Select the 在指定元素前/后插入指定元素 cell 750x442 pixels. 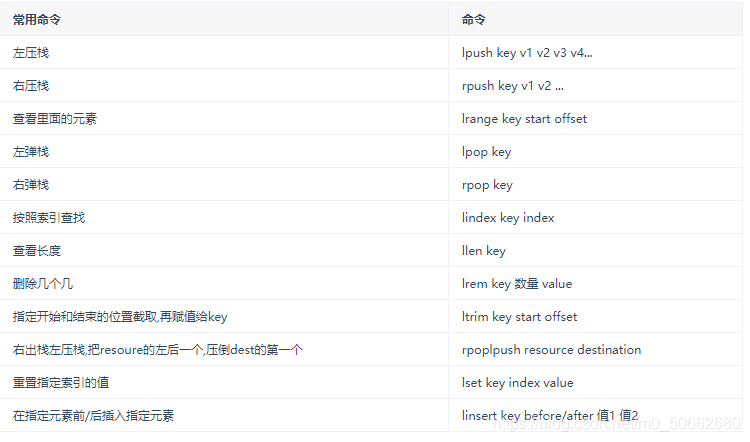[224, 415]
